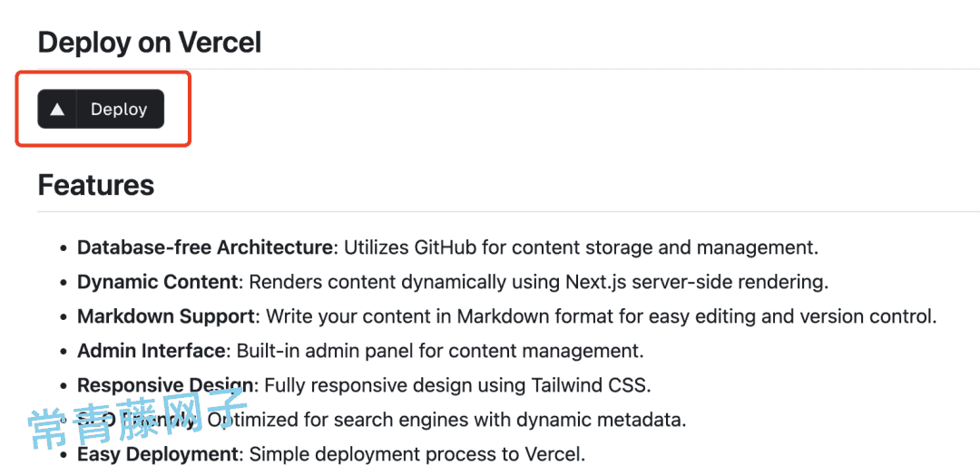Select the 'Features' section heading
The height and width of the screenshot is (475, 980).
click(96, 186)
